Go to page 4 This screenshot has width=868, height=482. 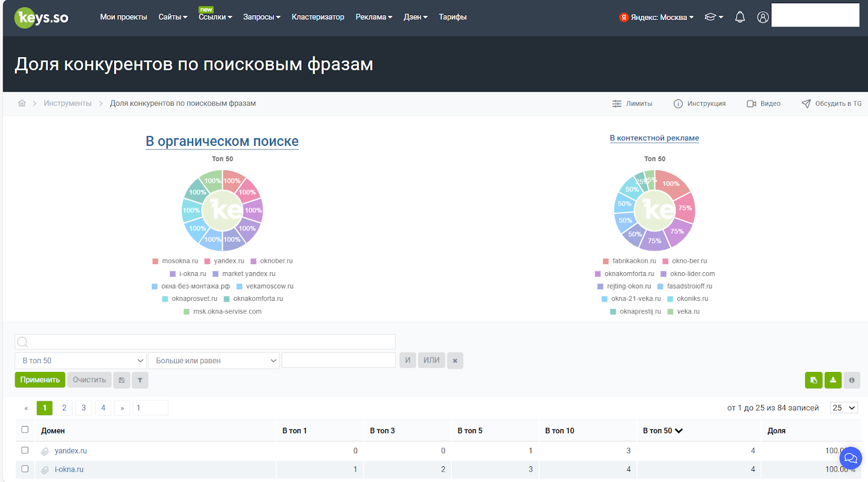pyautogui.click(x=103, y=408)
